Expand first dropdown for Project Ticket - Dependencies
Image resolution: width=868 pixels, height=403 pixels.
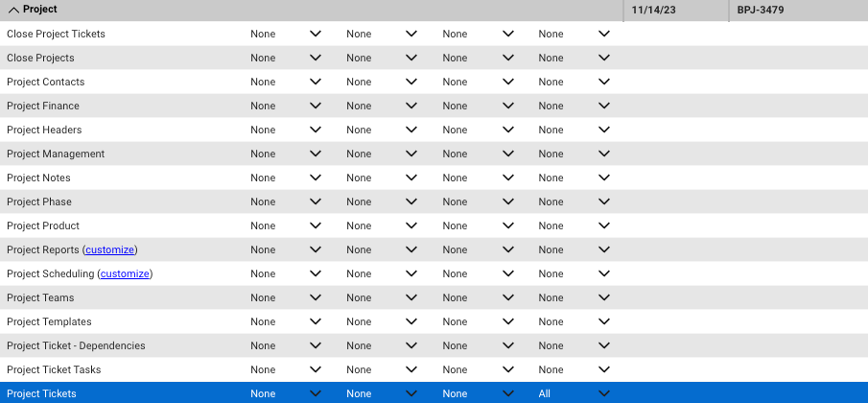pyautogui.click(x=286, y=345)
